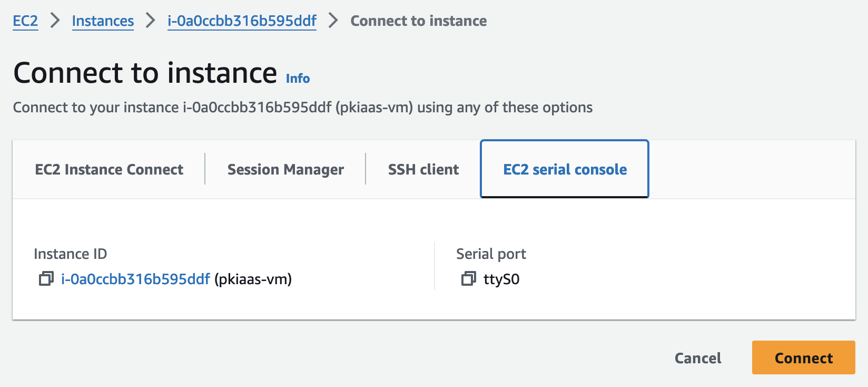The image size is (868, 387).
Task: Click the chevron after Instances breadcrumb
Action: pos(151,21)
